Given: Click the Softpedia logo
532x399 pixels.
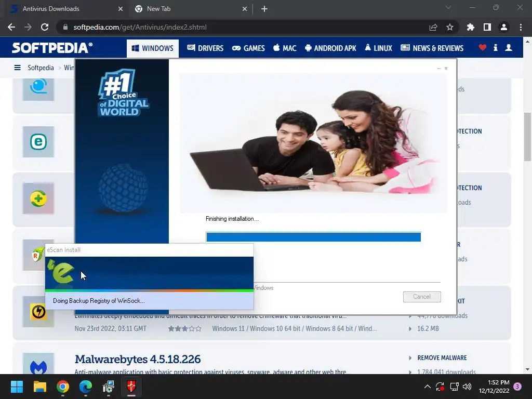Looking at the screenshot, I should click(x=52, y=48).
